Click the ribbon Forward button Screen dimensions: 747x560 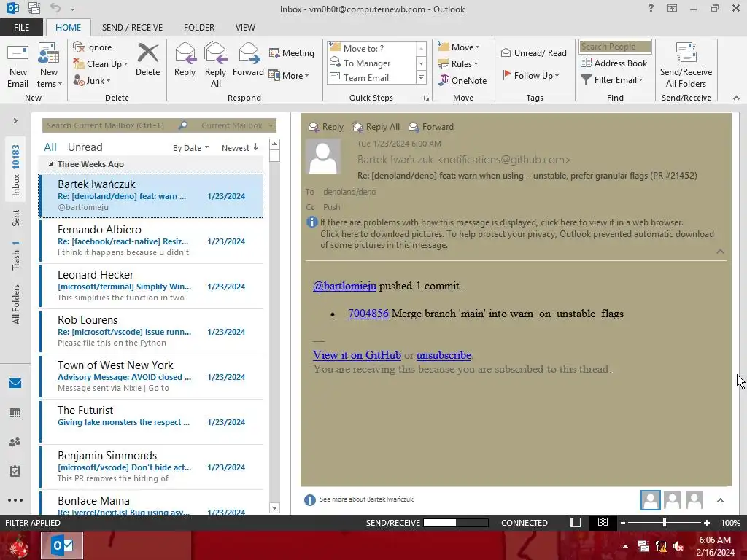coord(248,60)
